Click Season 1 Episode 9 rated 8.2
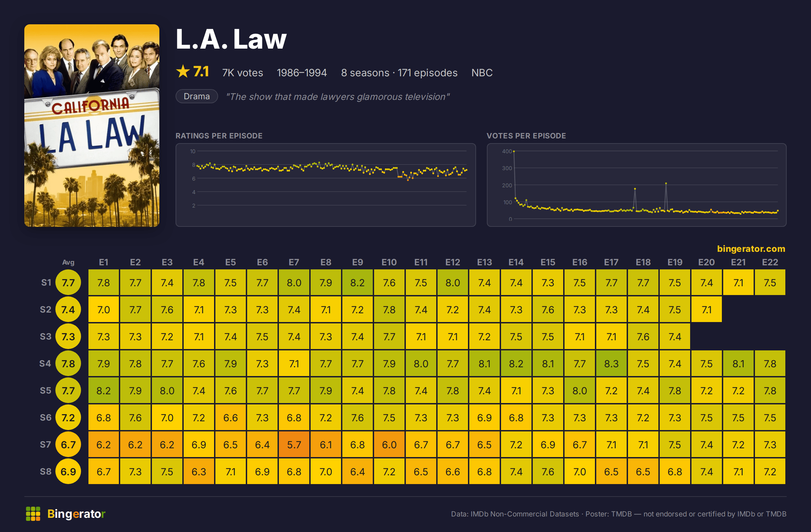 (x=358, y=282)
